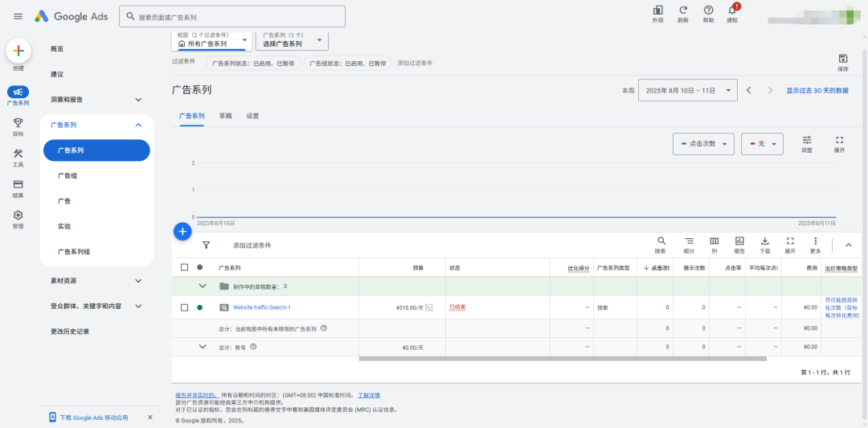Click the status dot column header
This screenshot has height=428, width=868.
[x=200, y=267]
